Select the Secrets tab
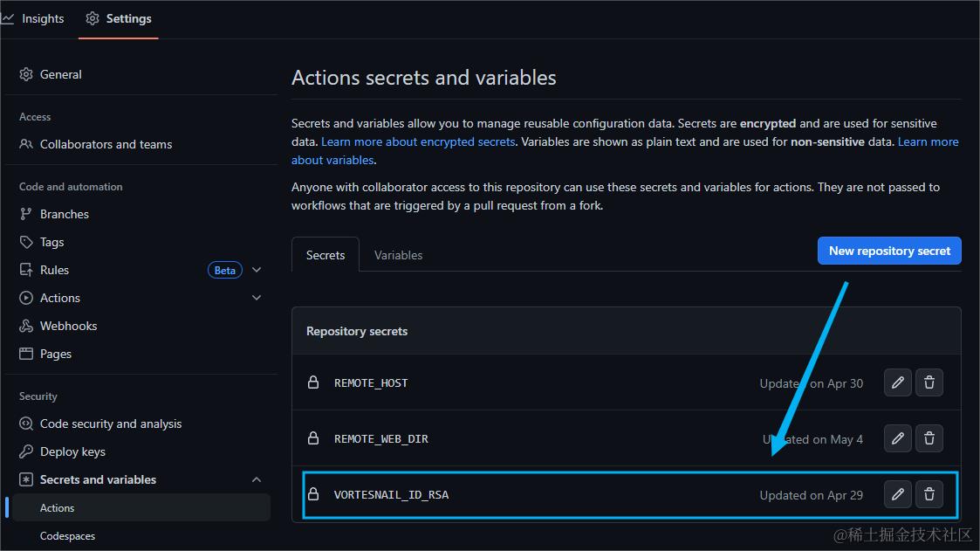This screenshot has width=980, height=551. [x=326, y=255]
